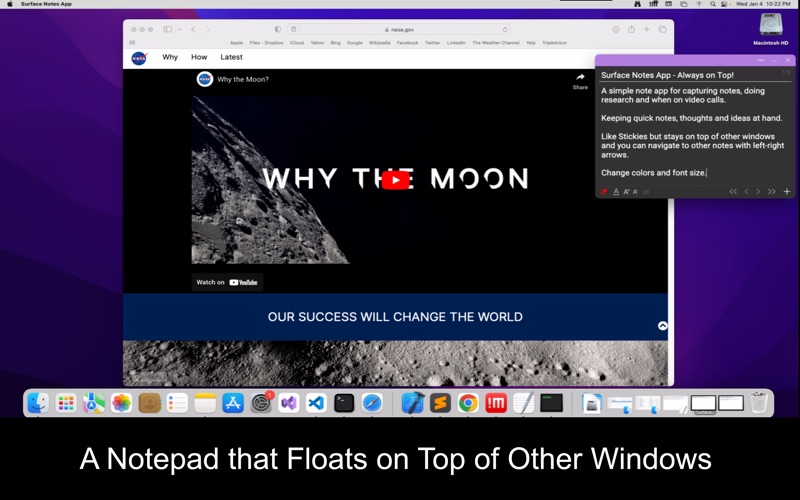This screenshot has height=500, width=800.
Task: Open a new tab in Safari
Action: (646, 30)
